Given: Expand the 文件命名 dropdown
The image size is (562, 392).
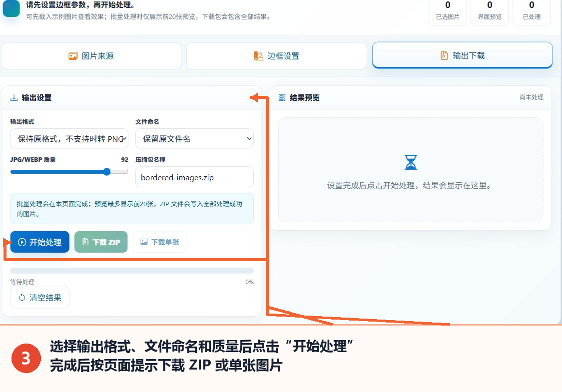Looking at the screenshot, I should pos(195,139).
